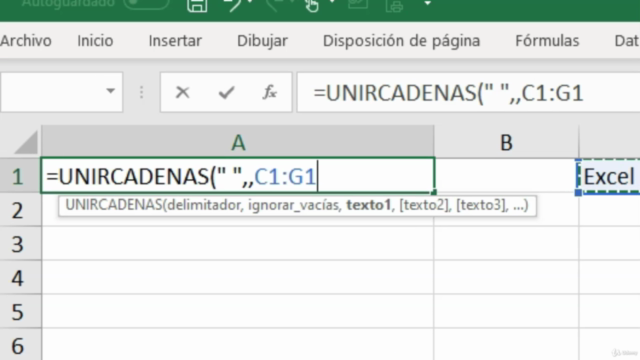Open the Archivo menu
This screenshot has height=360, width=640.
point(26,41)
